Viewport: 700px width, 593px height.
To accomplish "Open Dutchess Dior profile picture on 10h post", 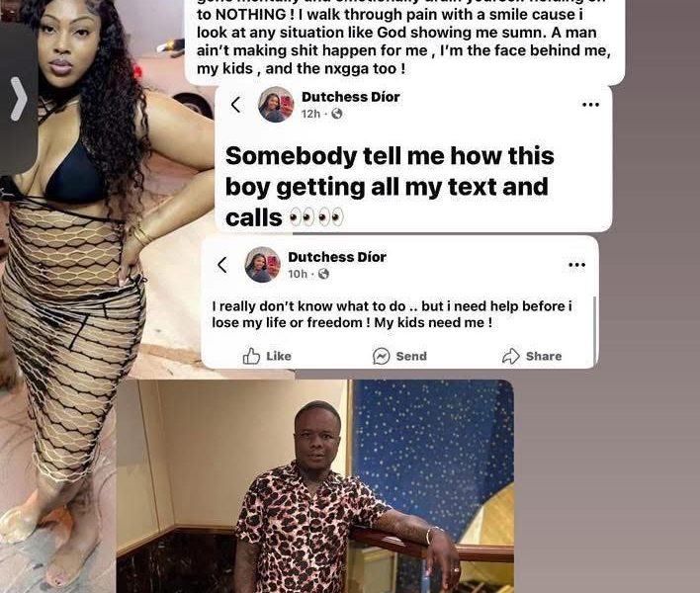I will coord(263,265).
